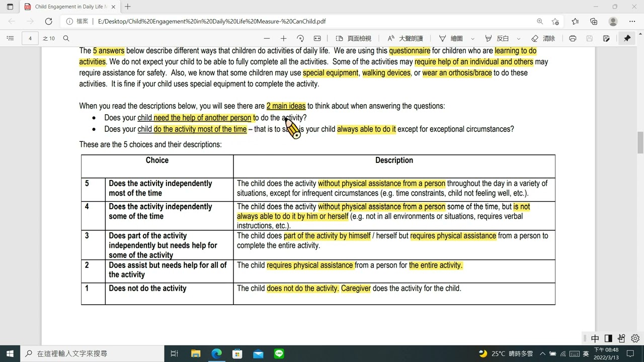Open the tab actions menu
This screenshot has width=644, height=362.
tap(10, 7)
